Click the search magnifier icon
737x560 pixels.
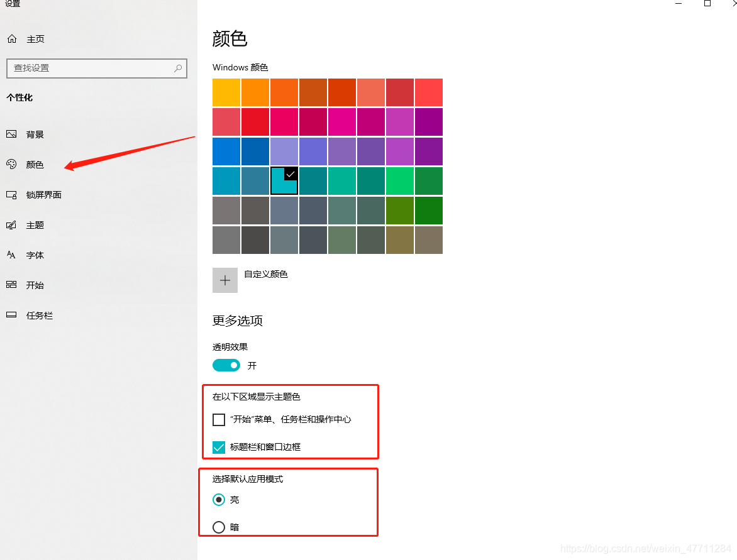click(178, 68)
